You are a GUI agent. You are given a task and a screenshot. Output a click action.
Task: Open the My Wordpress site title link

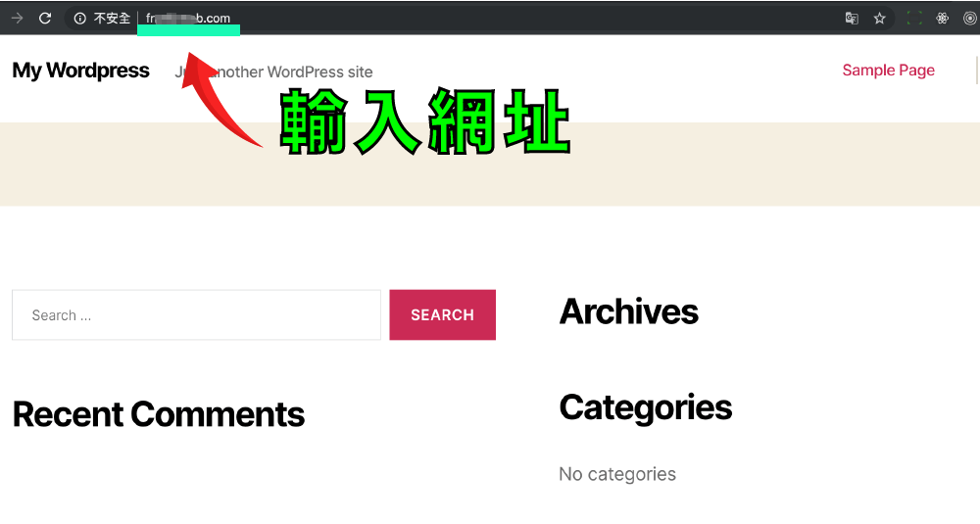pyautogui.click(x=80, y=71)
